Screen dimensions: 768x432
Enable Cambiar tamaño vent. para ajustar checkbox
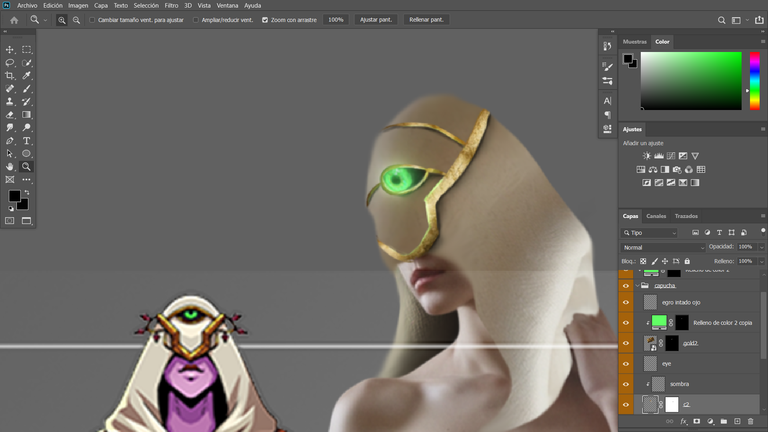tap(92, 20)
